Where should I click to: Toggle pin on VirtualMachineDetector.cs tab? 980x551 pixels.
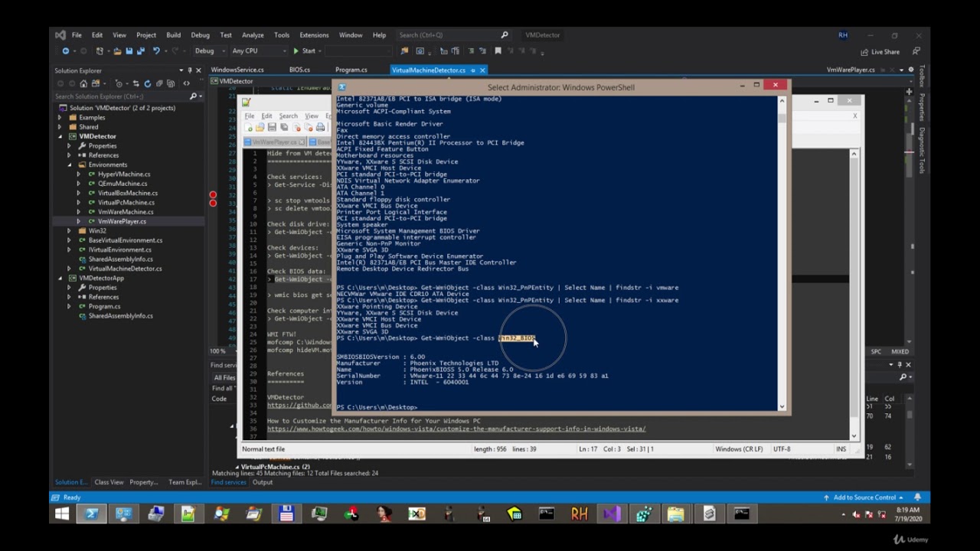coord(472,70)
